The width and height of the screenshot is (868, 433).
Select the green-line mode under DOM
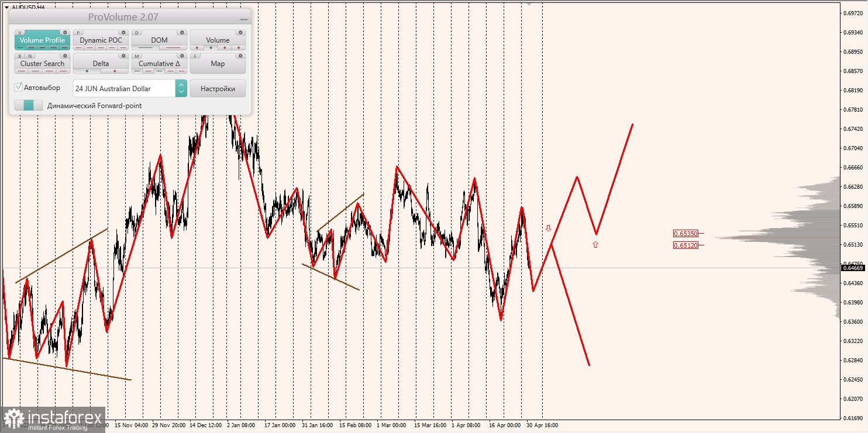pyautogui.click(x=145, y=47)
